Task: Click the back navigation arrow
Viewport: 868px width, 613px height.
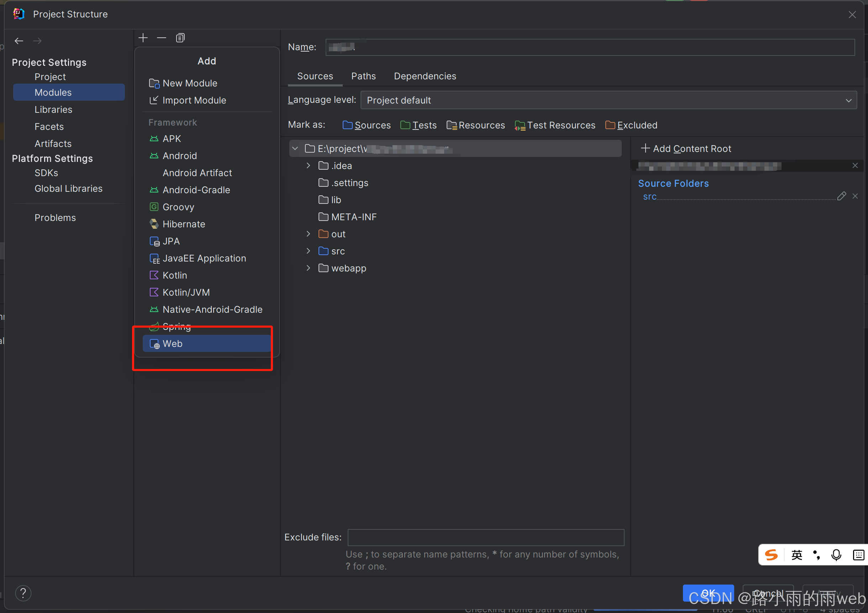Action: tap(19, 41)
